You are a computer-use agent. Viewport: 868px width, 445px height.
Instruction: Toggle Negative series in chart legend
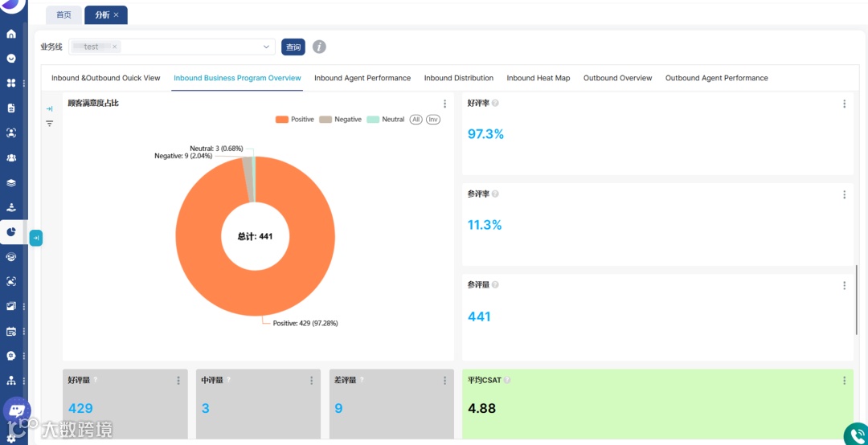[341, 120]
